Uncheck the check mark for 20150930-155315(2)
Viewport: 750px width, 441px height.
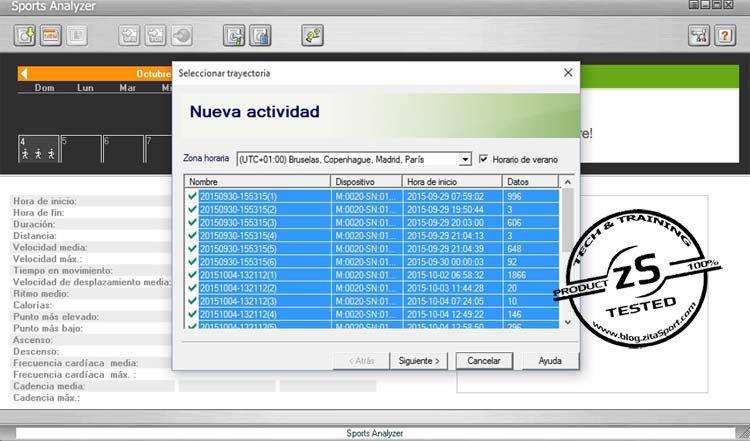pyautogui.click(x=192, y=209)
